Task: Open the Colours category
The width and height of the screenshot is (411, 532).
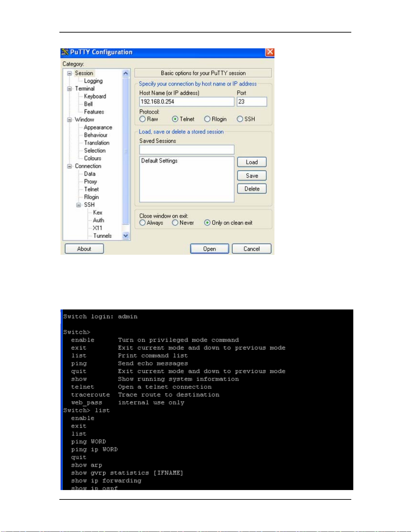Action: pos(93,158)
